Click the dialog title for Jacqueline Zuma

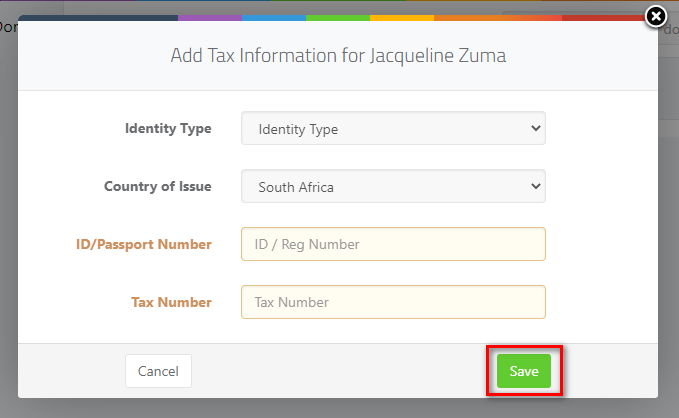[x=338, y=55]
